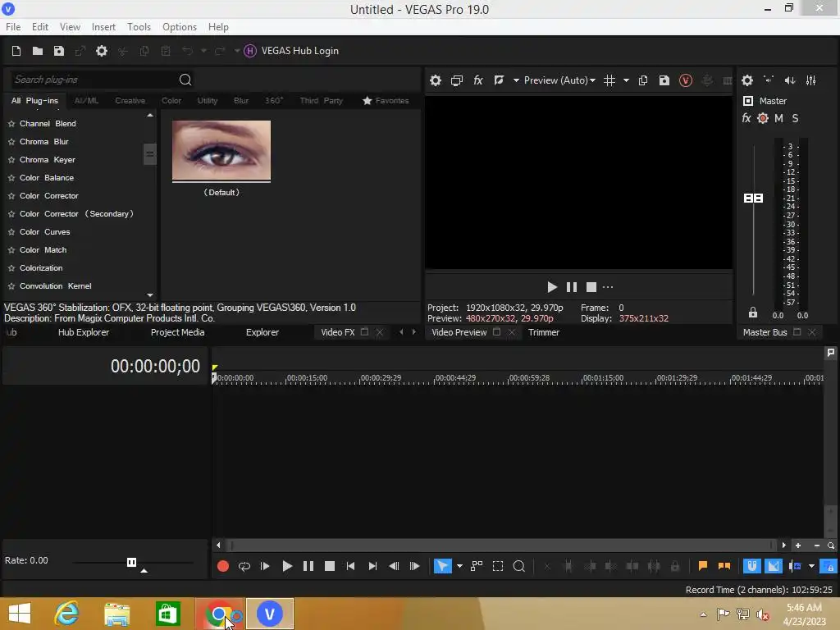
Task: Select Chroma Keyer plug-in
Action: pyautogui.click(x=47, y=160)
